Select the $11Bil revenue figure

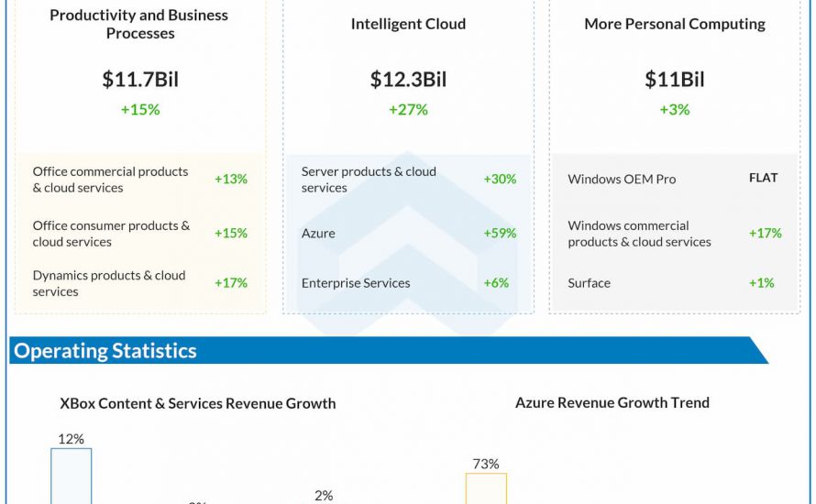tap(675, 80)
